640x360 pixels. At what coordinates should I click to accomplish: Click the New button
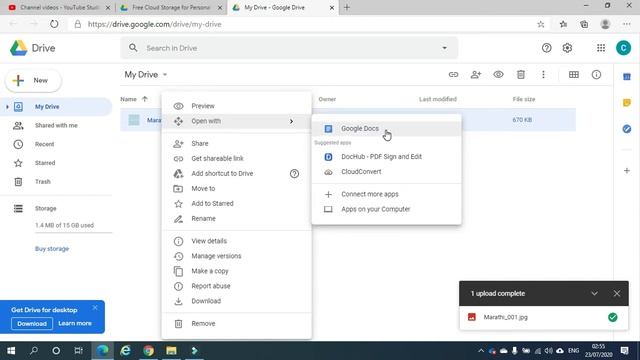(x=33, y=80)
